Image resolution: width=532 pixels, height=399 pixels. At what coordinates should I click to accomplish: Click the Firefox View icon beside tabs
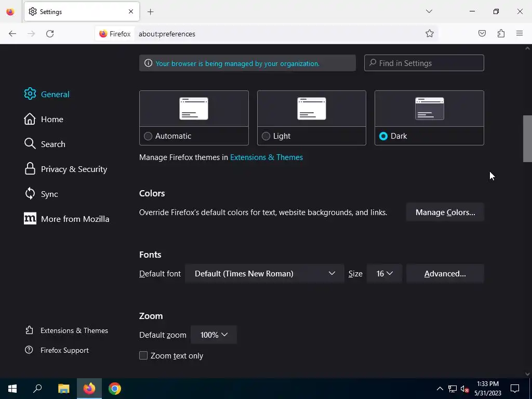10,12
